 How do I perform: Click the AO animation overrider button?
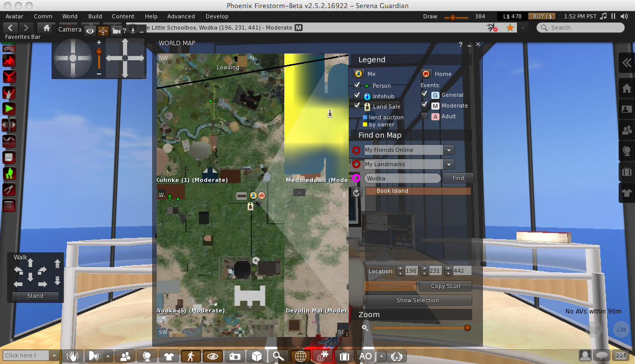coord(365,356)
